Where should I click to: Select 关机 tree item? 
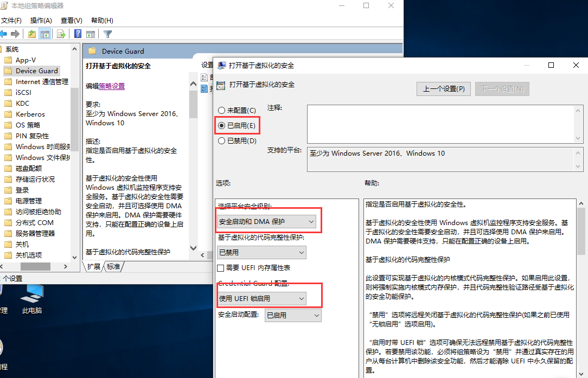[x=22, y=245]
